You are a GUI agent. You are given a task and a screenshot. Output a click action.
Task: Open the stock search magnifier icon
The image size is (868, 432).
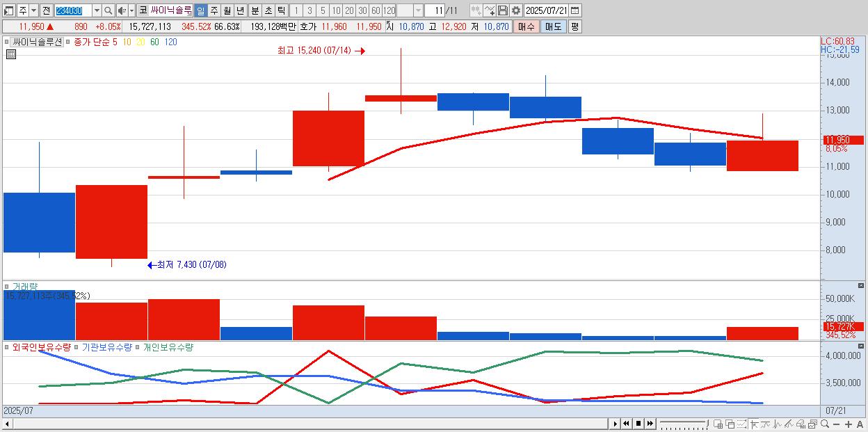point(108,10)
